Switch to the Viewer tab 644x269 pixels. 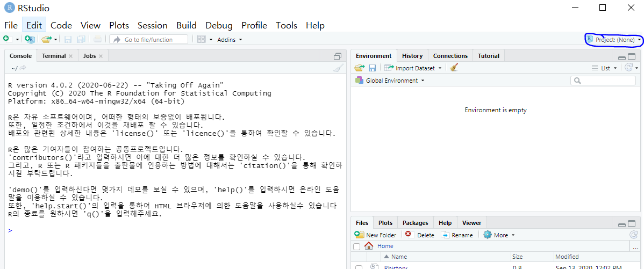pyautogui.click(x=471, y=223)
